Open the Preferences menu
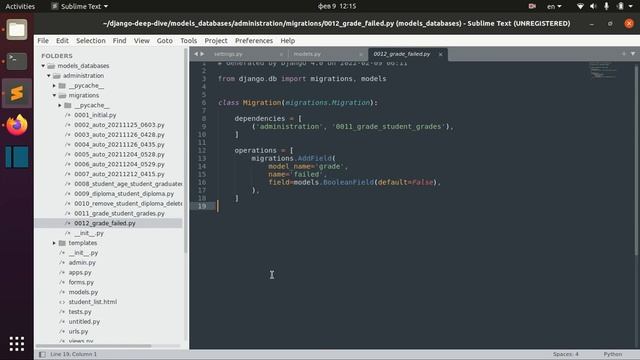This screenshot has width=640, height=360. coord(253,41)
